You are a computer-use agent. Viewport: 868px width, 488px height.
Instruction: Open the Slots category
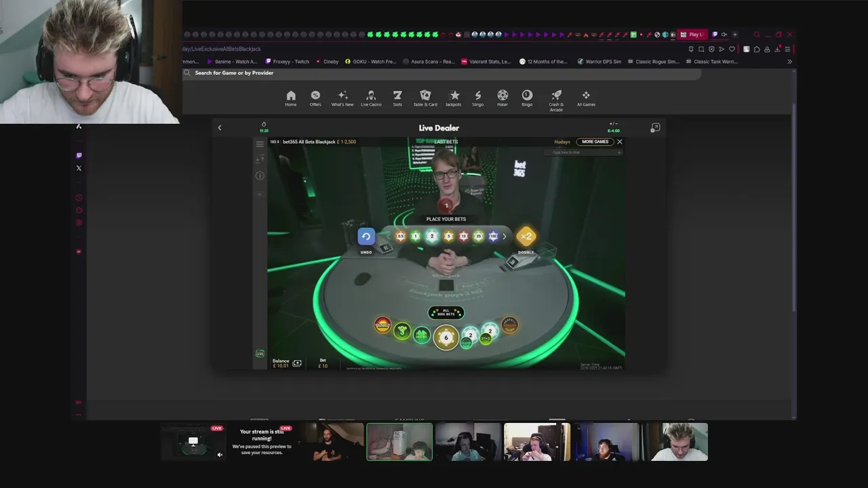click(x=397, y=98)
